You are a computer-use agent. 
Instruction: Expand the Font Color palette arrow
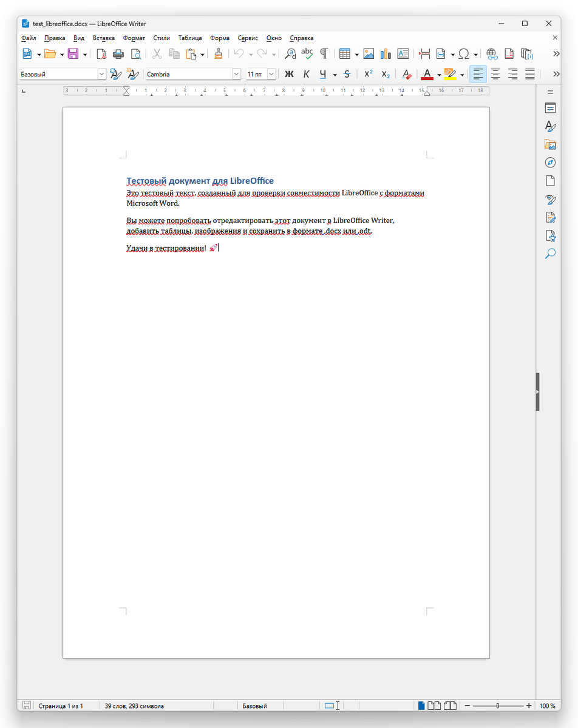(439, 74)
